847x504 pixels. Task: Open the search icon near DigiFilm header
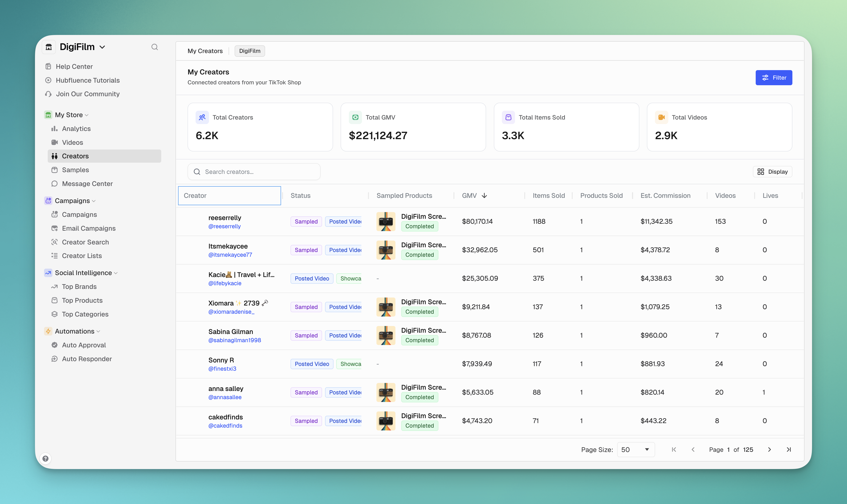pos(155,47)
